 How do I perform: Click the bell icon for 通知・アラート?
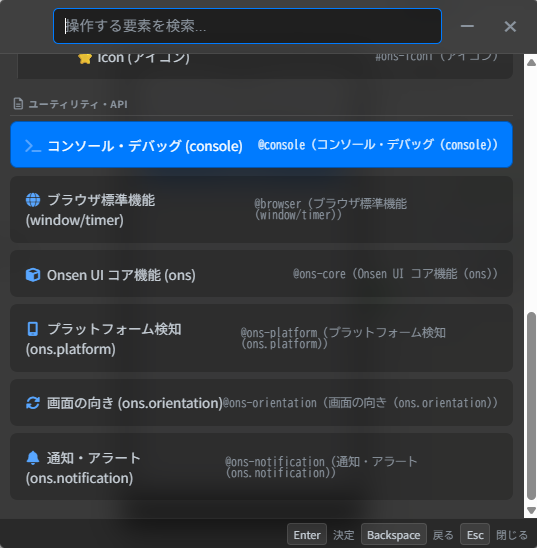33,458
